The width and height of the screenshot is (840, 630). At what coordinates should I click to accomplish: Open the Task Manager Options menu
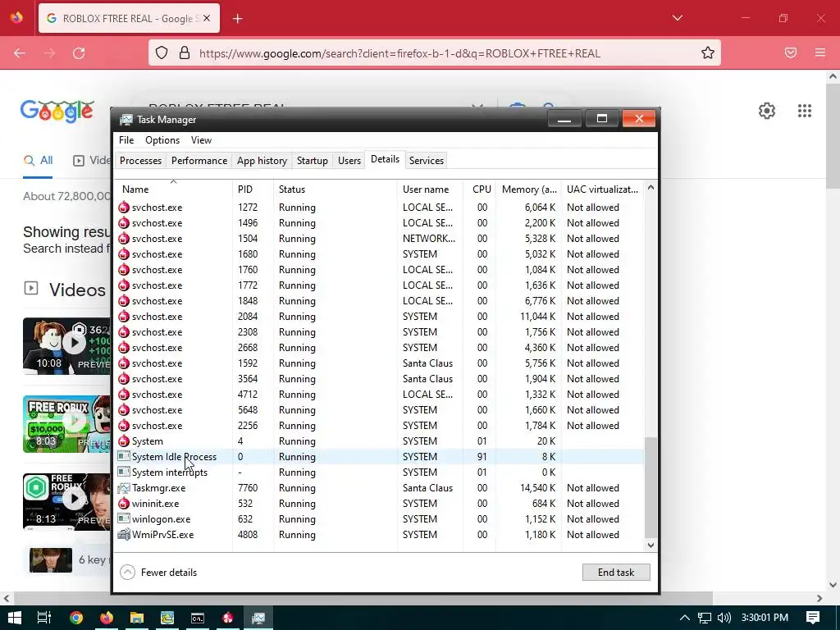coord(162,139)
